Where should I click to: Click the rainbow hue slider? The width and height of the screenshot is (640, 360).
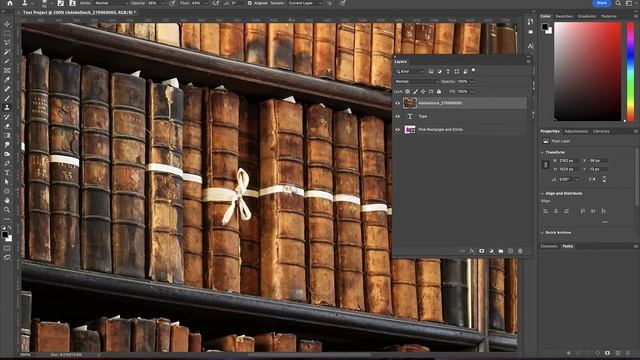click(x=630, y=71)
